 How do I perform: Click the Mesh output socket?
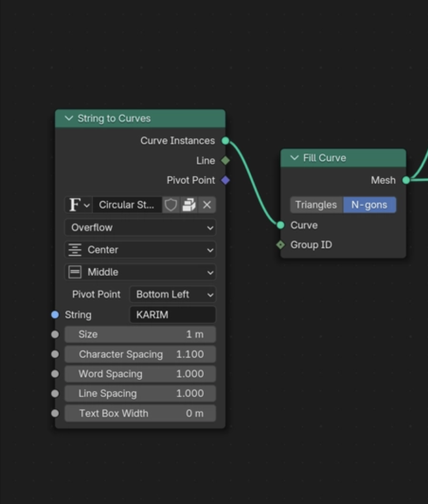pos(406,180)
